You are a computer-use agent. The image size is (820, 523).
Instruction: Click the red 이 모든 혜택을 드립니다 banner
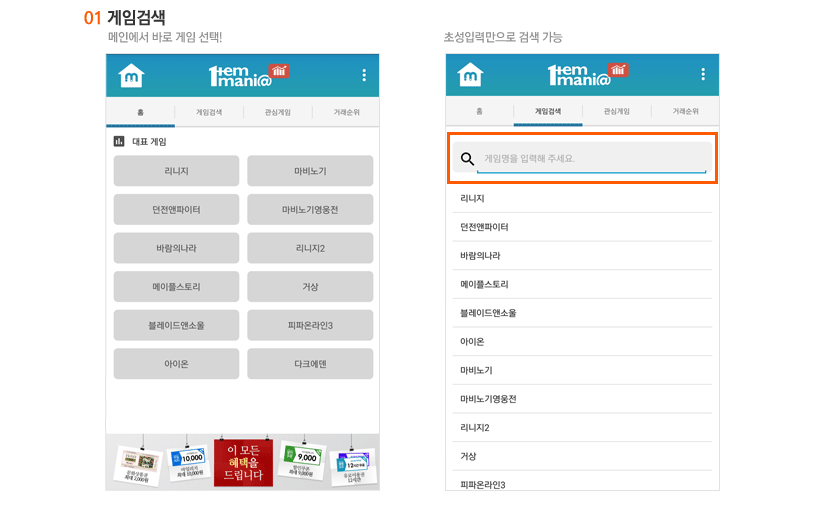pos(243,462)
